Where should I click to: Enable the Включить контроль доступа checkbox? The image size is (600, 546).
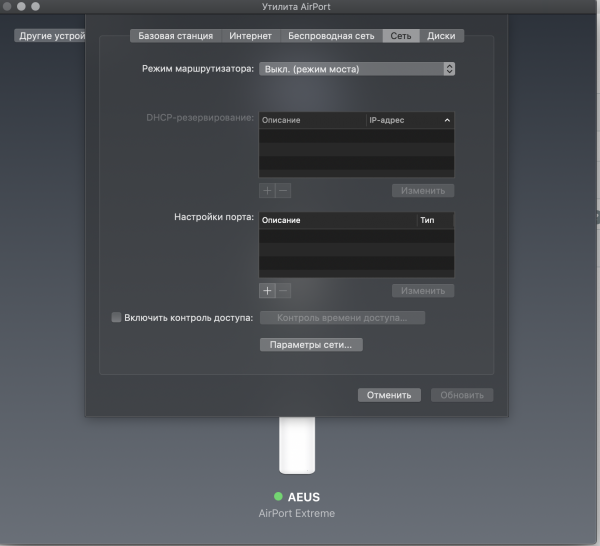pos(116,317)
